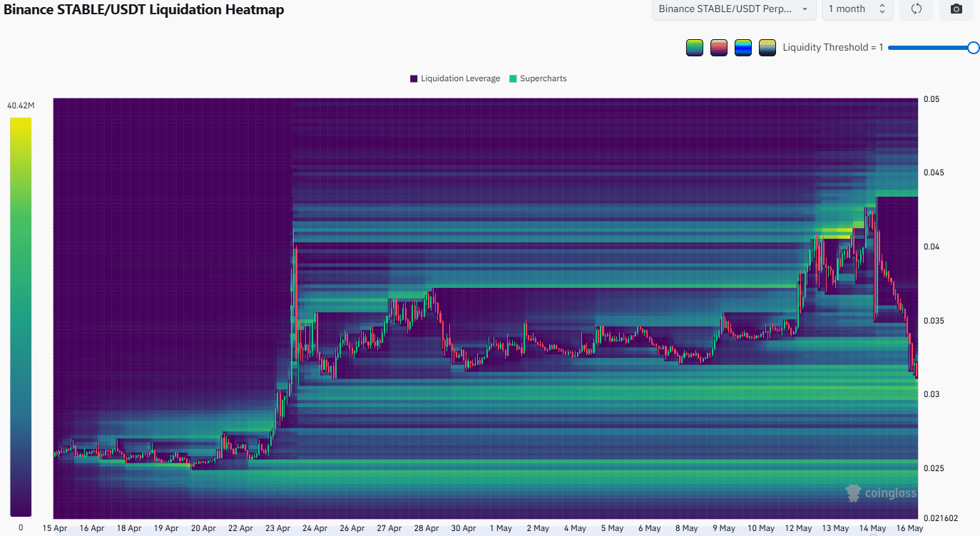Click the 0.035 price axis label
This screenshot has width=980, height=536.
click(x=932, y=321)
